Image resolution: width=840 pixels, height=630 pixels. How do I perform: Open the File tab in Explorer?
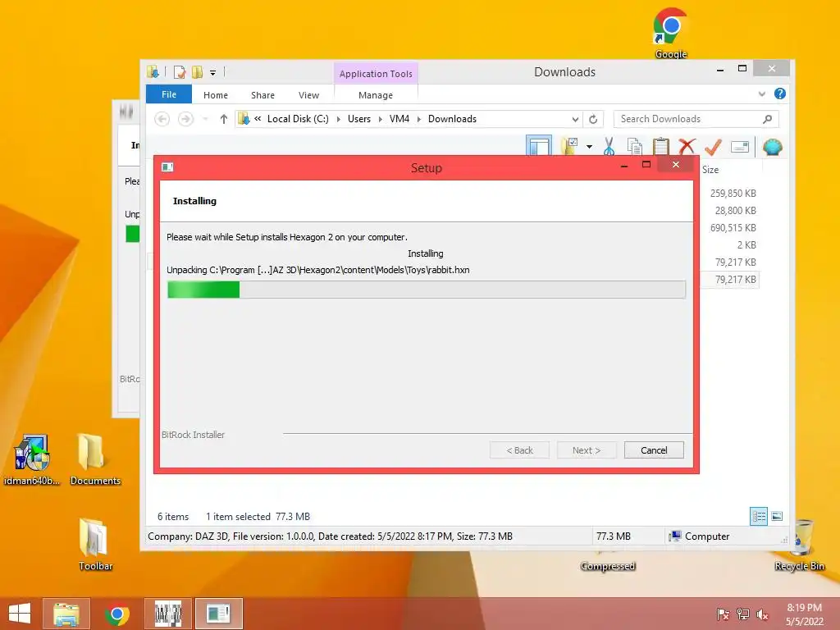click(169, 94)
